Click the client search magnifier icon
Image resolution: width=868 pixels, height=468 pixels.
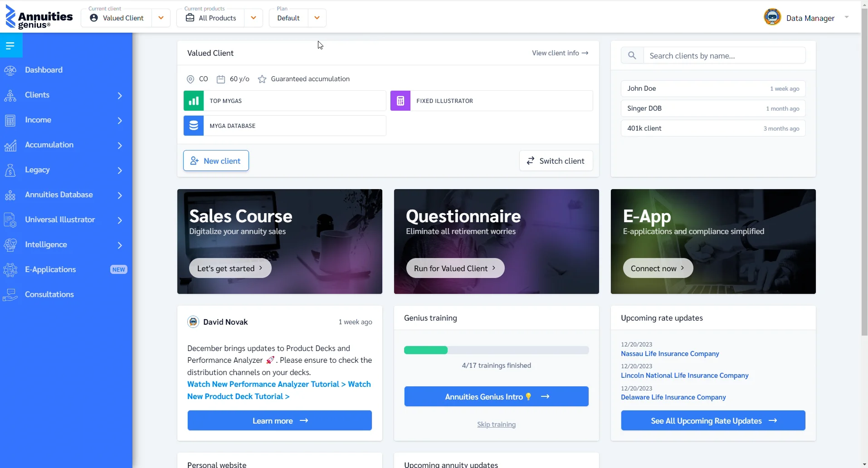[632, 55]
